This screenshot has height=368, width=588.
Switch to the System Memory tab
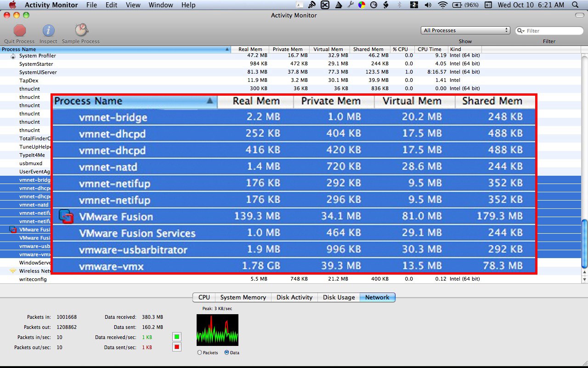(x=243, y=298)
